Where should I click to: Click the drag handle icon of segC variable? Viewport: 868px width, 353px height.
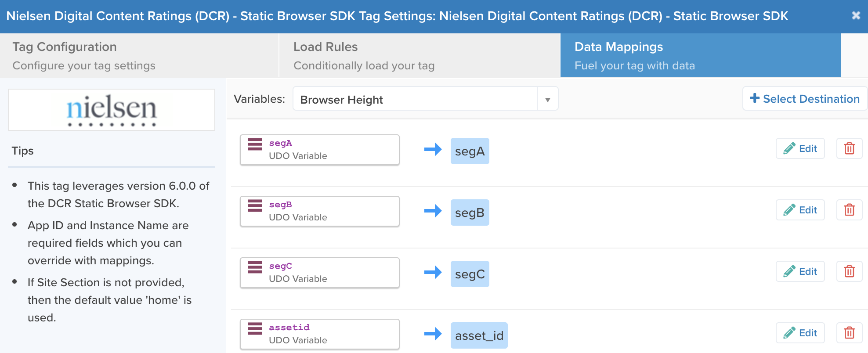coord(255,267)
